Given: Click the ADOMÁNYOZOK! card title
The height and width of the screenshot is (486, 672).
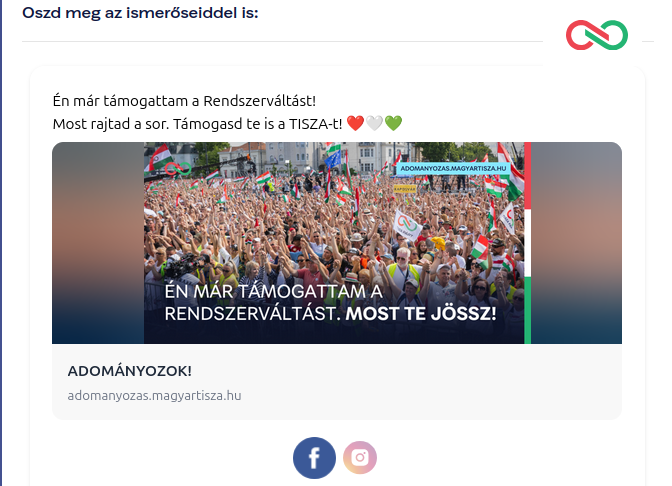Looking at the screenshot, I should pos(129,371).
